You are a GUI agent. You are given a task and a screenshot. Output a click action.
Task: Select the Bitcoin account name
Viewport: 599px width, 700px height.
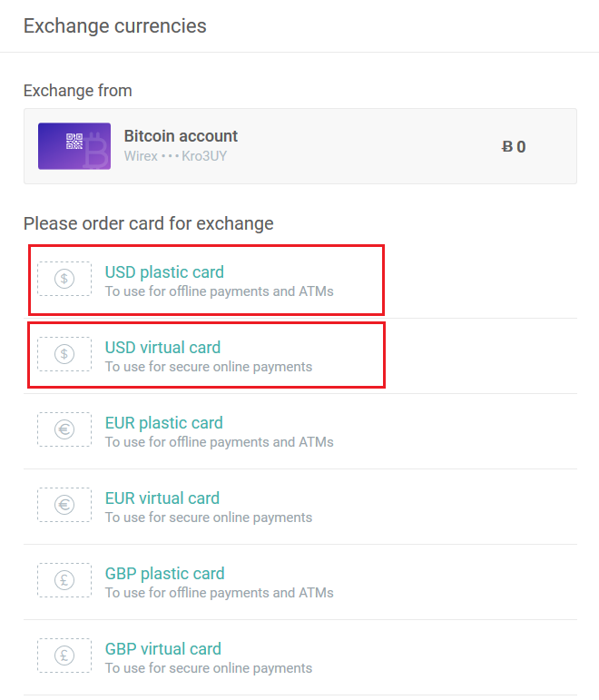(x=181, y=136)
